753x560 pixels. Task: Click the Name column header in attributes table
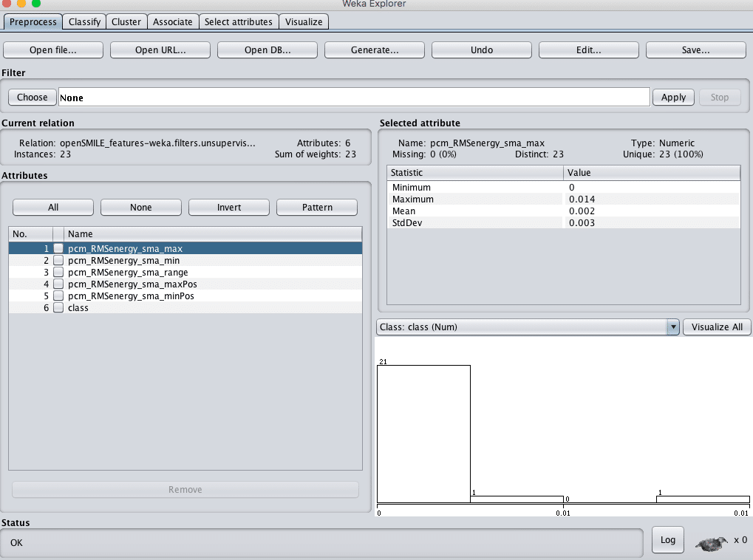click(x=213, y=234)
